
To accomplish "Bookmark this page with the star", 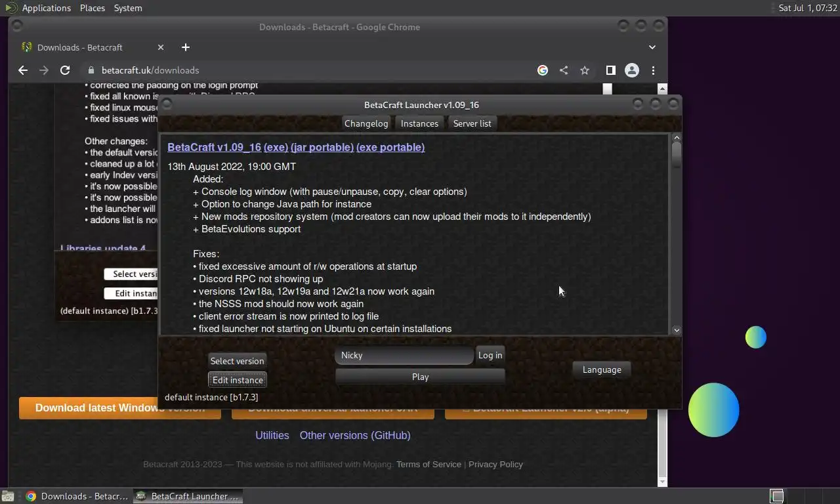I will [585, 70].
